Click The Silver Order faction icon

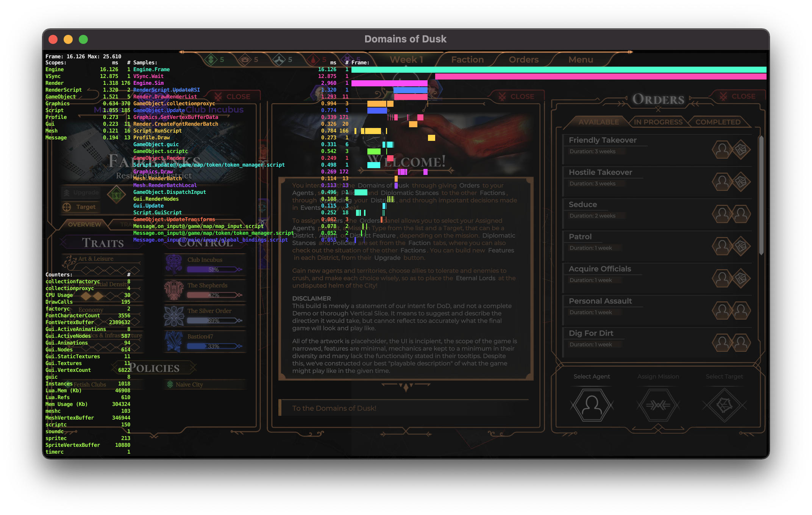(x=174, y=315)
